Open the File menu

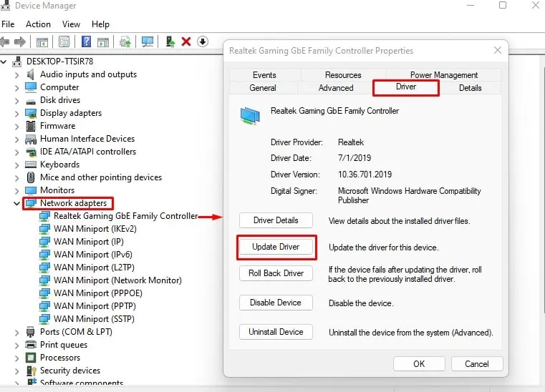tap(8, 24)
